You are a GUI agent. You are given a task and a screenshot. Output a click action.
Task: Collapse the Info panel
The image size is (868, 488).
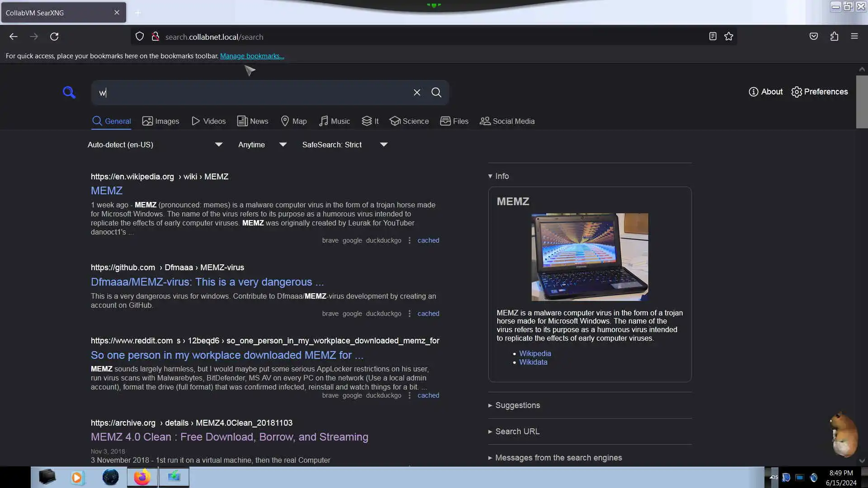click(x=499, y=176)
